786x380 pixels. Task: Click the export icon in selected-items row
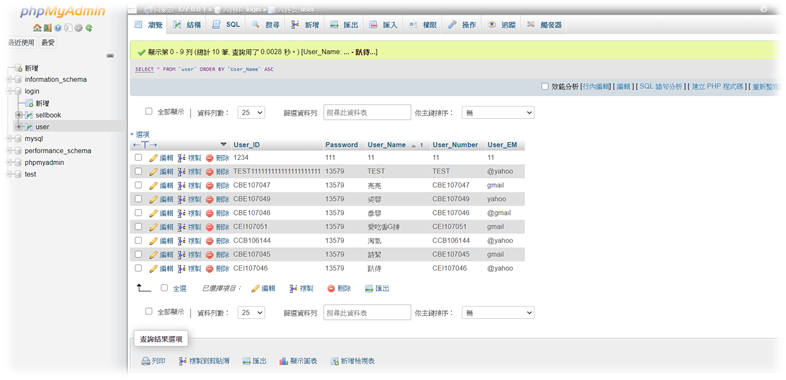point(369,288)
